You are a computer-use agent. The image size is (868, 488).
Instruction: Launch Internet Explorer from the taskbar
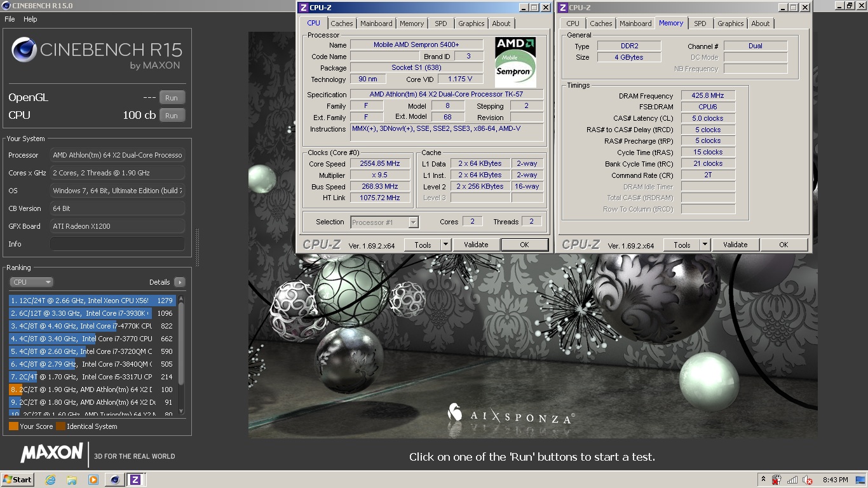(x=50, y=480)
